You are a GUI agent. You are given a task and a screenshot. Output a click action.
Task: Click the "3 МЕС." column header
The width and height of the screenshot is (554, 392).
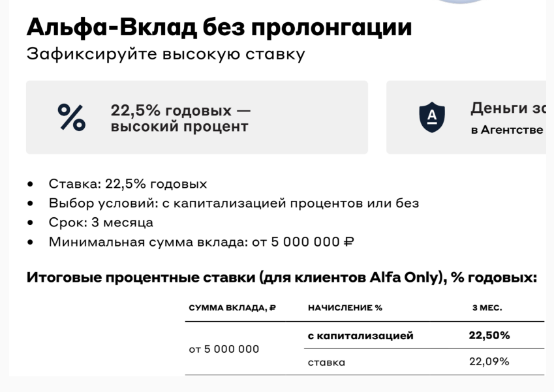coord(487,308)
